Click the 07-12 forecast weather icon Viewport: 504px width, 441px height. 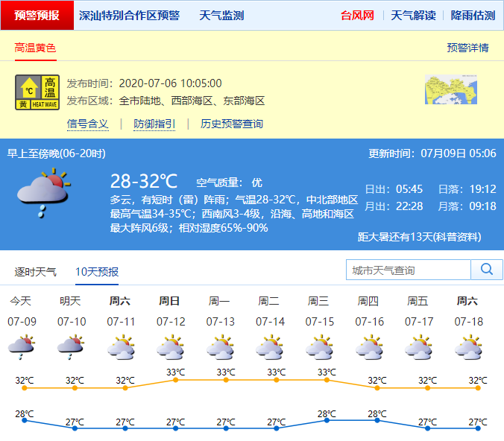tap(170, 346)
